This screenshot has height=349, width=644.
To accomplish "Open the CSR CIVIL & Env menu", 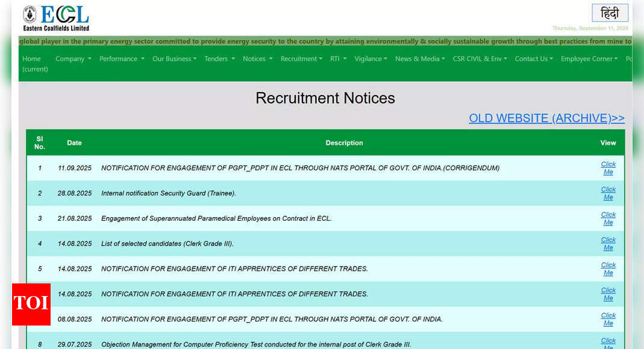I will pyautogui.click(x=480, y=58).
